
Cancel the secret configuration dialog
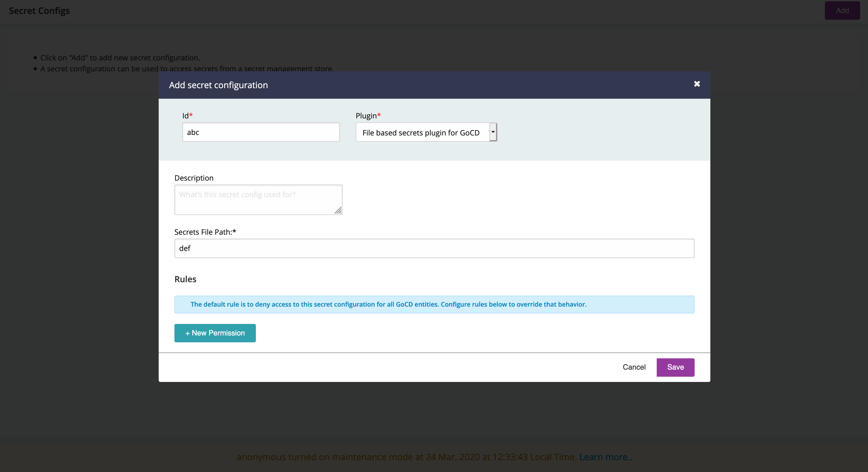tap(634, 367)
